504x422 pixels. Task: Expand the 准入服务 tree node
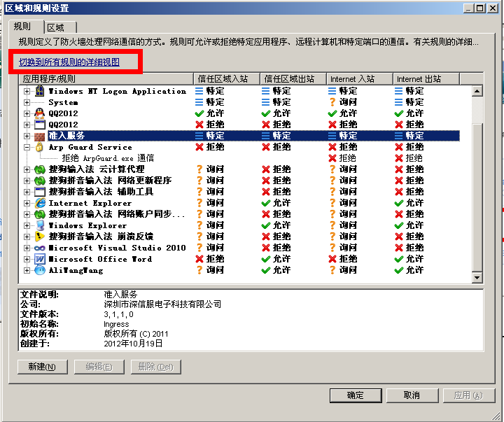pos(27,136)
